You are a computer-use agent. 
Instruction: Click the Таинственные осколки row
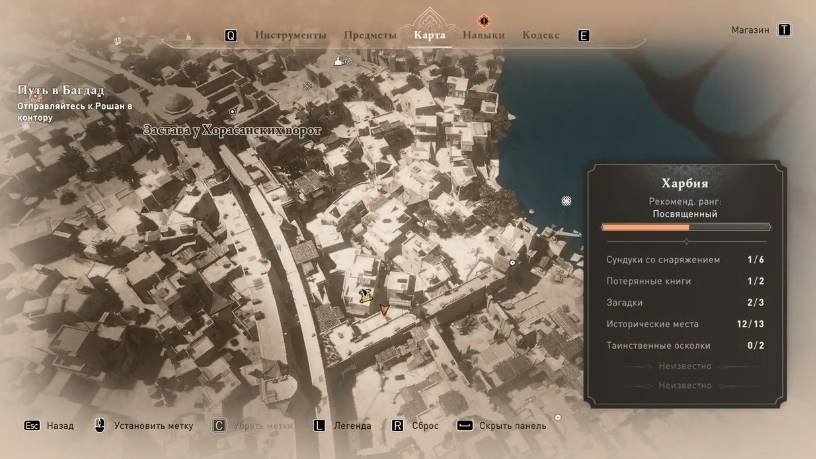pos(685,346)
